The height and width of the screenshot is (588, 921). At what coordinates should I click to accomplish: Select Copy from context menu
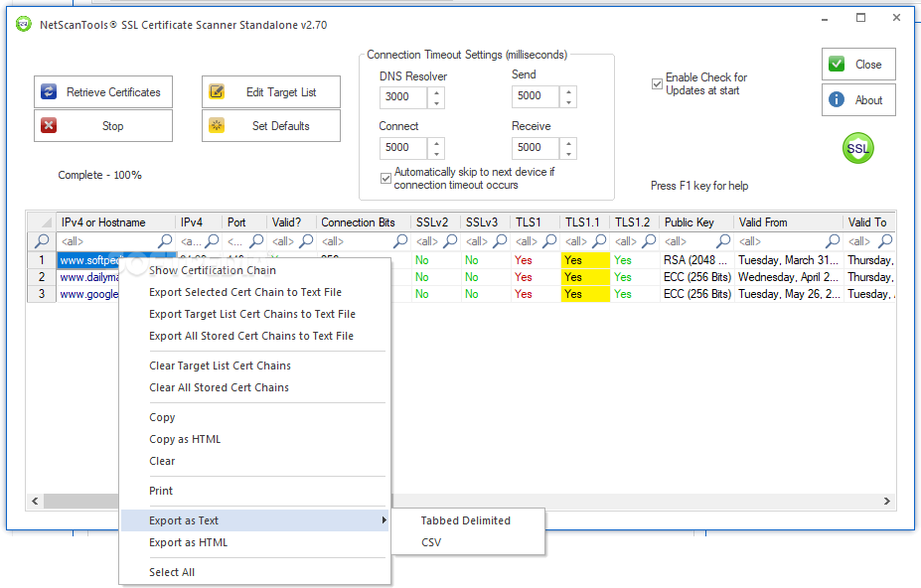click(x=255, y=417)
